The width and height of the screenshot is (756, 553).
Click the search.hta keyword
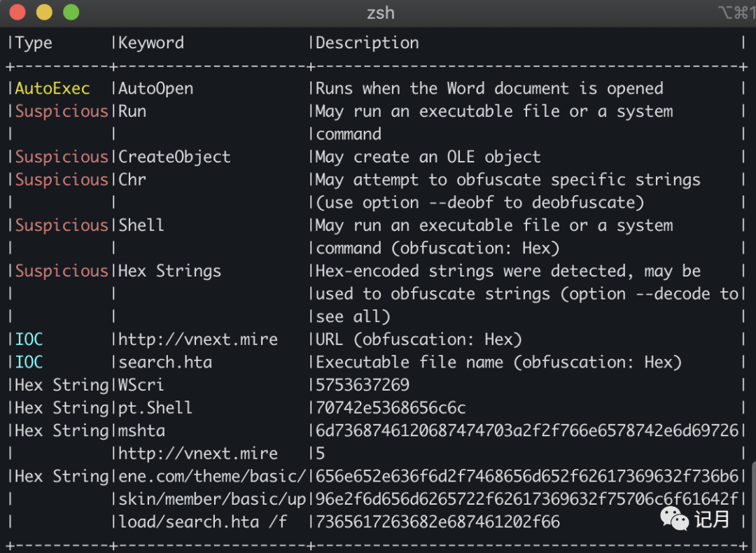click(165, 363)
